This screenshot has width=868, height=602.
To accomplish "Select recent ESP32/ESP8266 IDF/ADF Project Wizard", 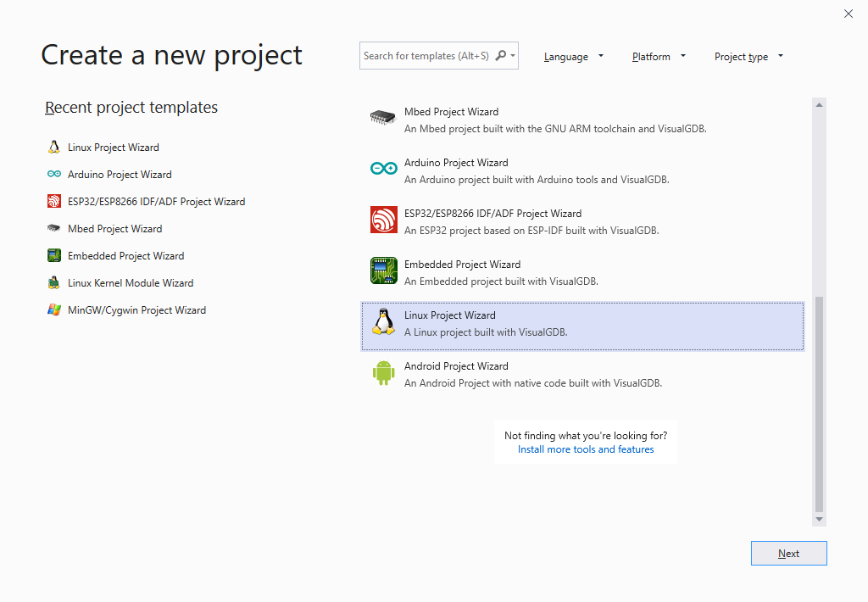I will coord(157,202).
